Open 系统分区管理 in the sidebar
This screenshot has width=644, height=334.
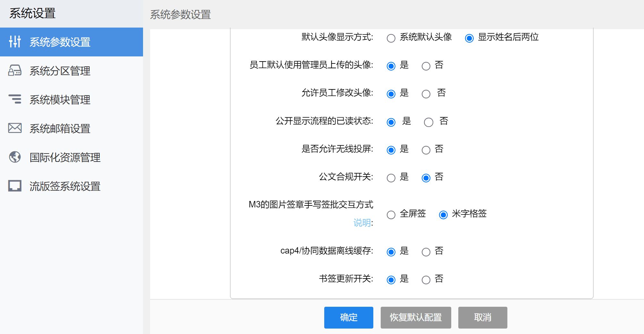pyautogui.click(x=72, y=71)
